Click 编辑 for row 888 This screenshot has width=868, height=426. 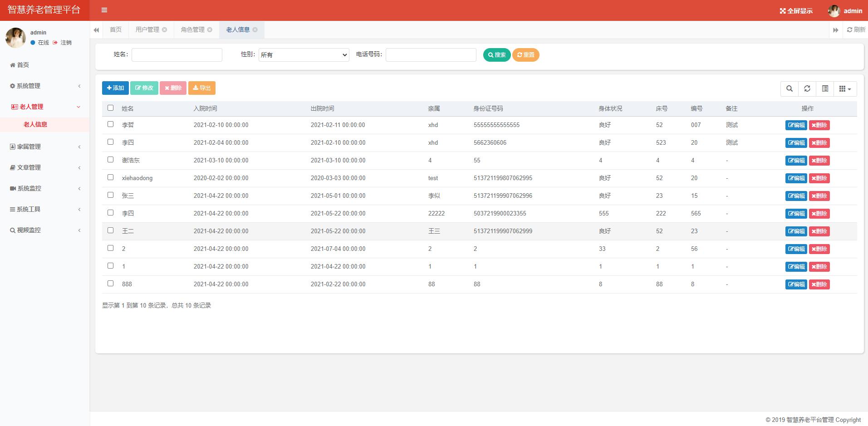[x=796, y=284]
